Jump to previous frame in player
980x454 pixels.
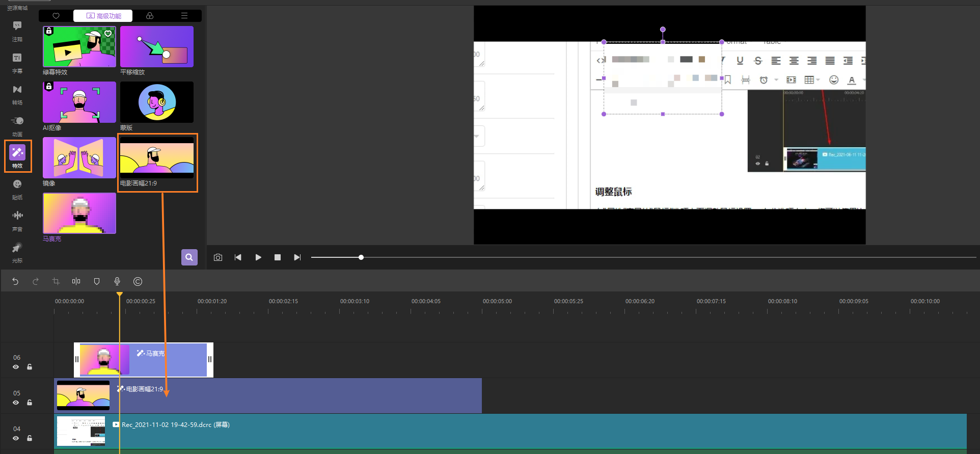point(238,257)
